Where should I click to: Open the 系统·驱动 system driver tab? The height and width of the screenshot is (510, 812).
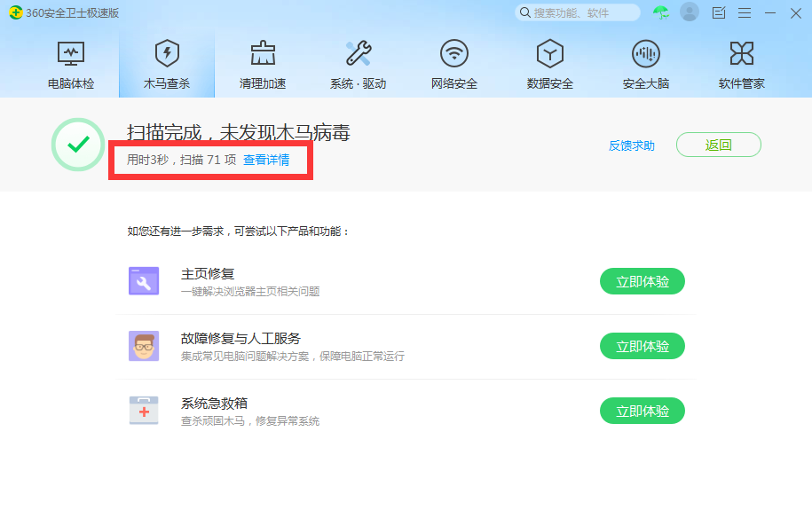pos(359,66)
